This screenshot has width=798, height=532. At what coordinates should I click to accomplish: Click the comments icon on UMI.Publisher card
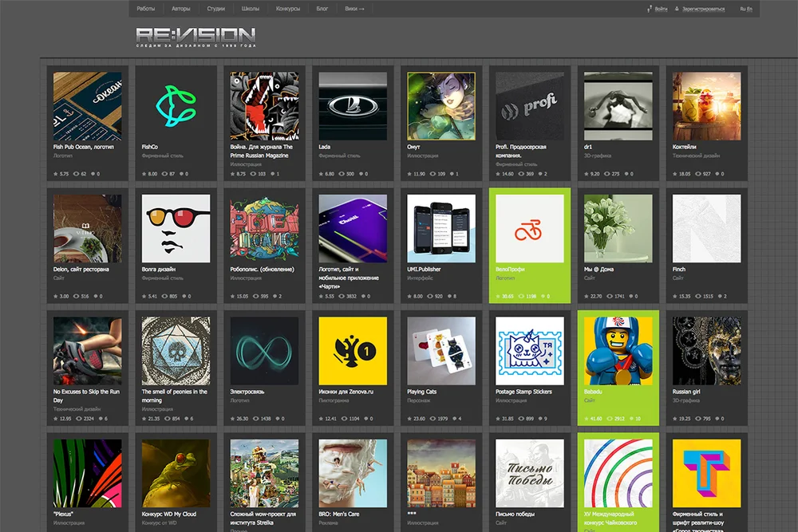(x=450, y=296)
